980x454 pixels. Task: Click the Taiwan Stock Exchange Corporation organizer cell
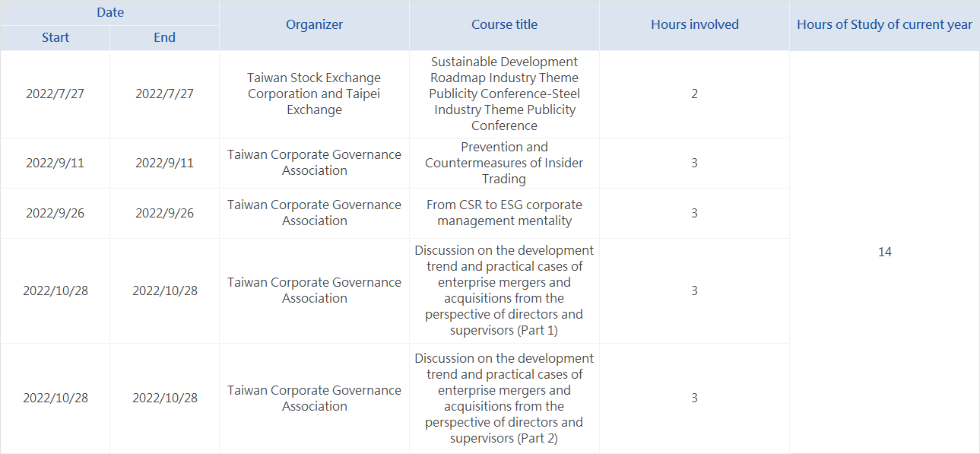point(314,94)
